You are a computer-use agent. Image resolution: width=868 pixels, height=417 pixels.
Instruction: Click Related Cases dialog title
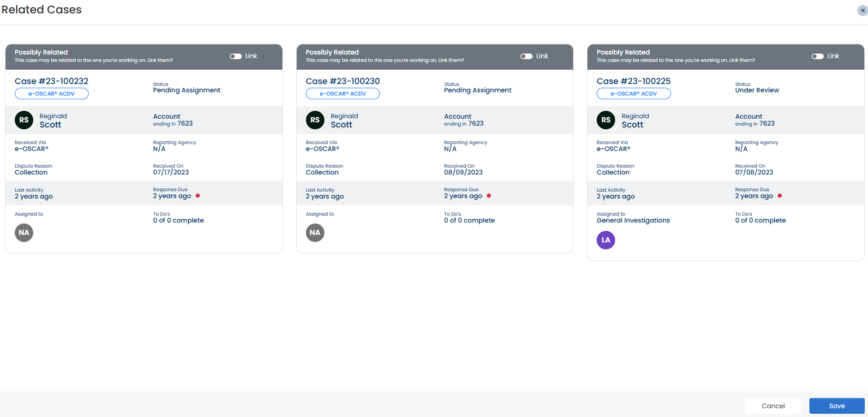42,10
